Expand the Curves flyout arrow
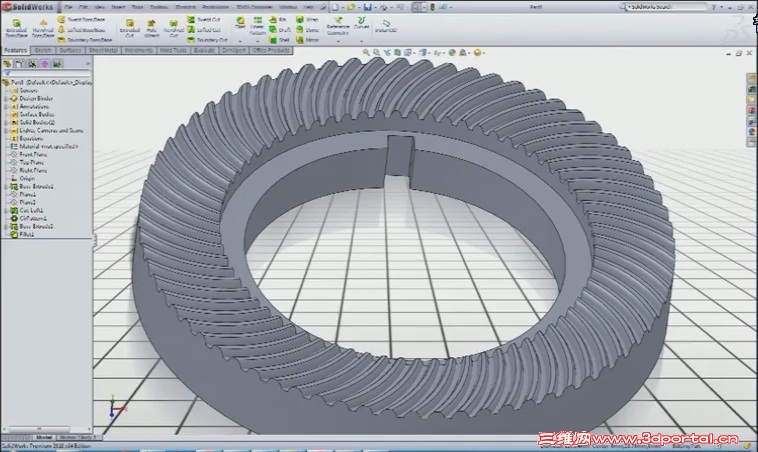The width and height of the screenshot is (758, 452). click(361, 41)
